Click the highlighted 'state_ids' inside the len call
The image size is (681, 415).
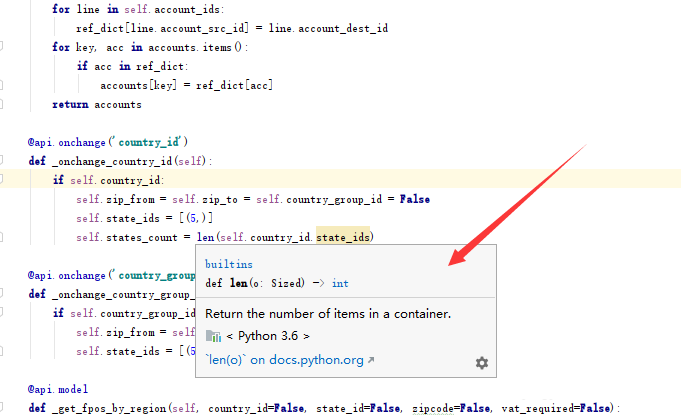tap(343, 237)
